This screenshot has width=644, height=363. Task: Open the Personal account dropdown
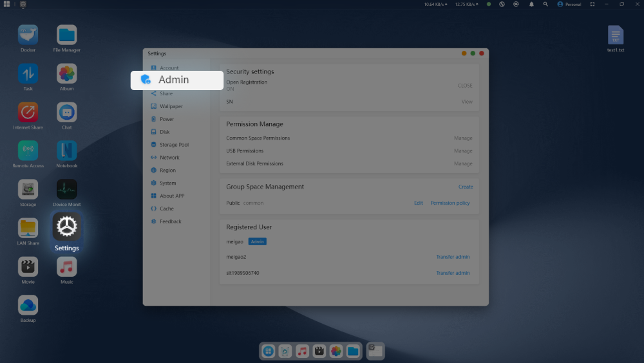pyautogui.click(x=569, y=4)
